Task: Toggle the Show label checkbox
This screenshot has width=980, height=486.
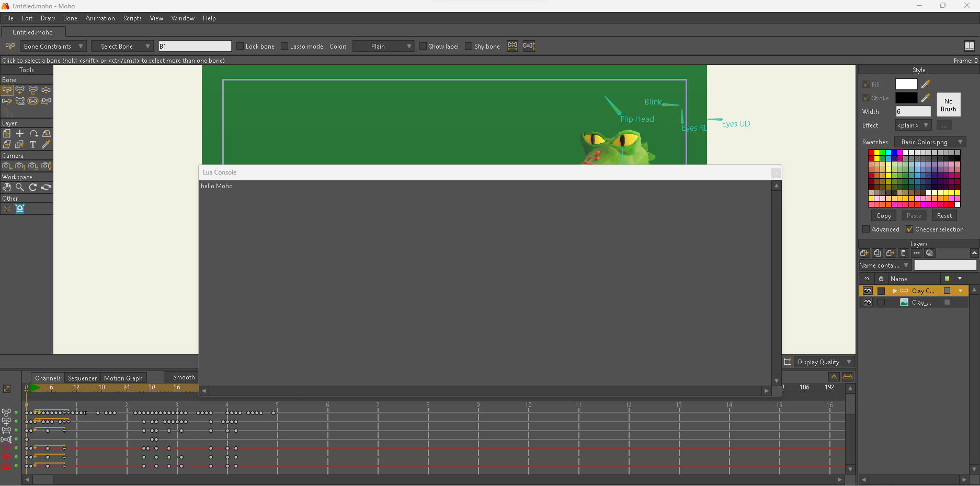Action: click(x=423, y=46)
